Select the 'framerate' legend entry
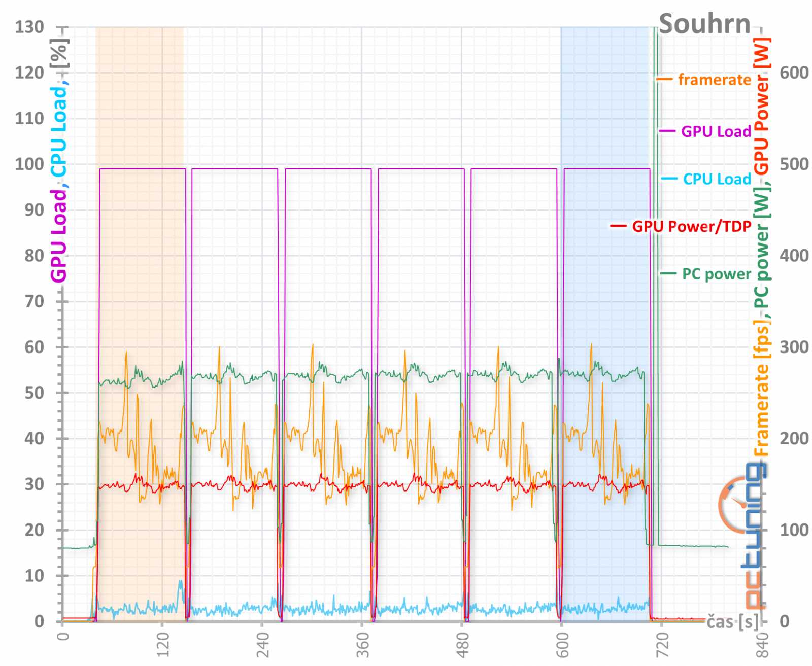Image resolution: width=812 pixels, height=666 pixels. (714, 80)
